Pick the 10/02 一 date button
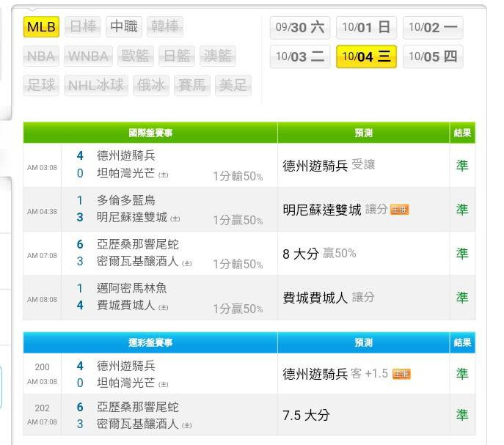 pyautogui.click(x=433, y=28)
